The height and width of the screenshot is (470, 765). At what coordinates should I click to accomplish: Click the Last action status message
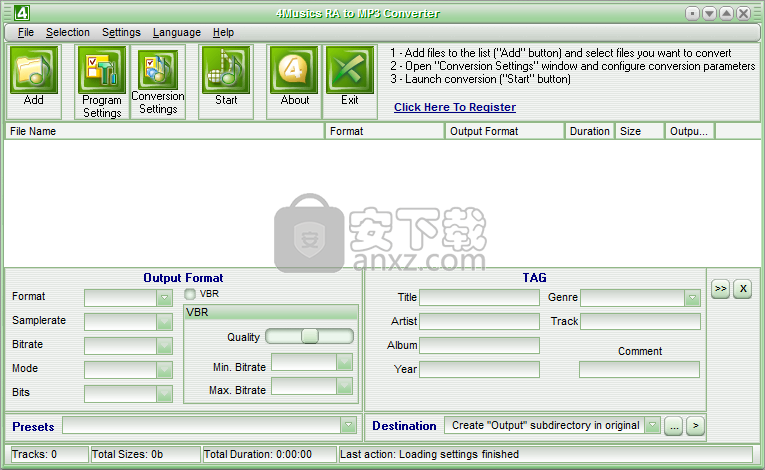point(546,454)
